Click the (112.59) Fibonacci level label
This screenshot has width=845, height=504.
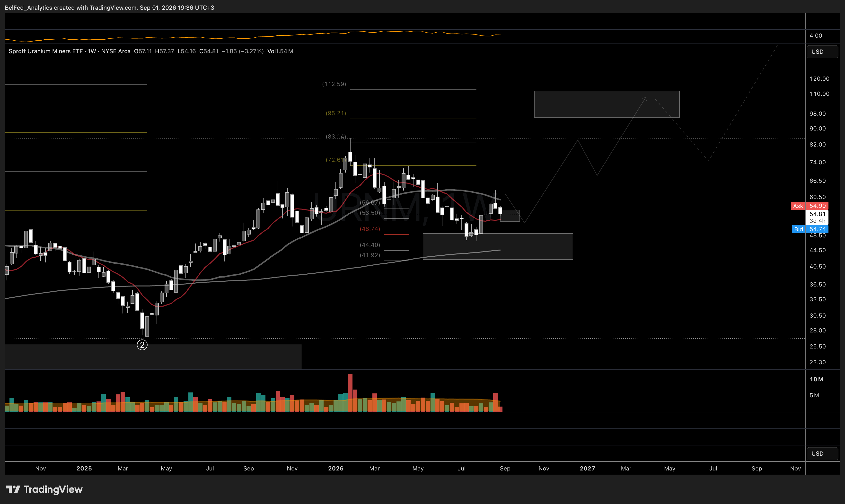pos(334,84)
